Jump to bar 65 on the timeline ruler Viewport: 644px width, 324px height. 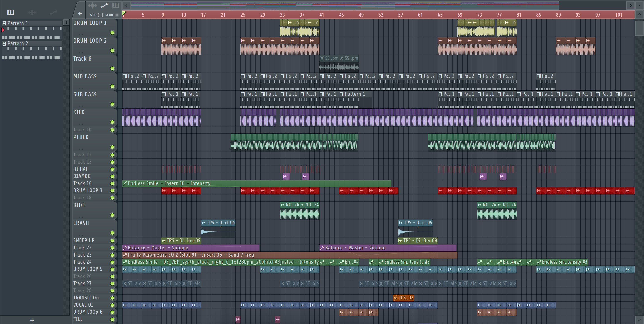pos(440,15)
